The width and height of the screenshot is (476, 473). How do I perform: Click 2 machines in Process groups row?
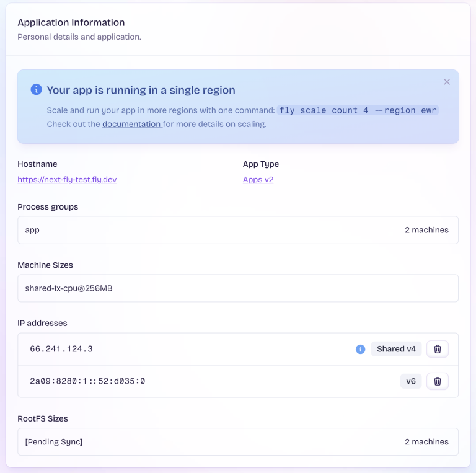pos(426,230)
